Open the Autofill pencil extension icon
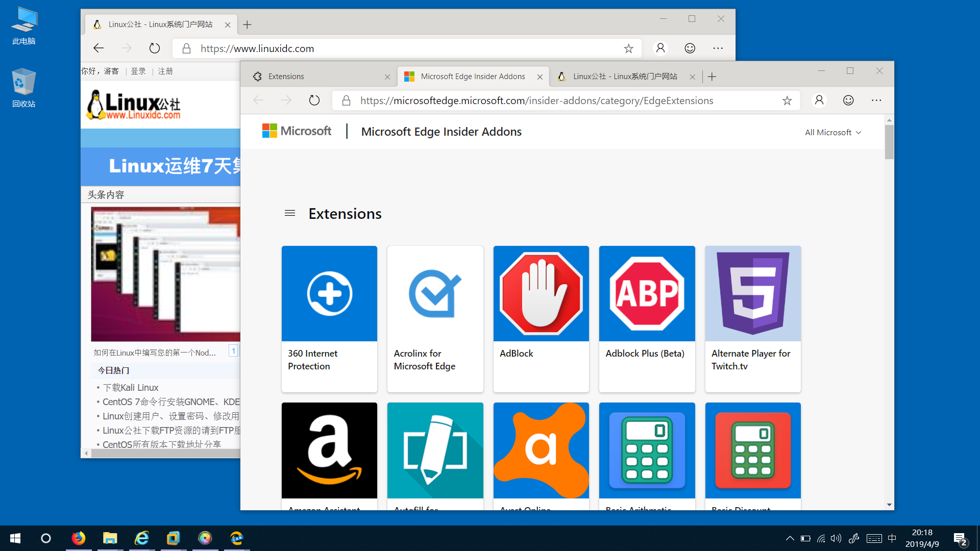Viewport: 980px width, 551px height. coord(435,450)
